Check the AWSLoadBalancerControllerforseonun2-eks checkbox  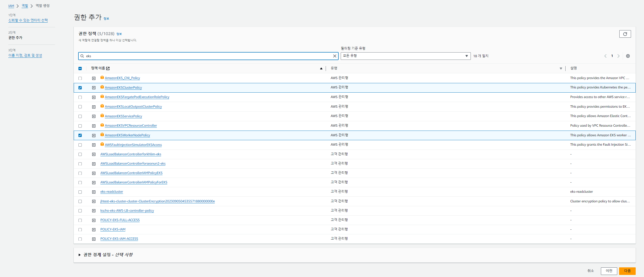click(80, 164)
